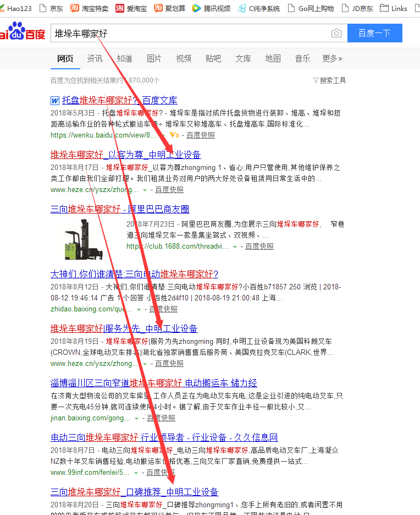Open result 堆垛车哪家好|服务为先_中明工业设备
Image resolution: width=420 pixels, height=515 pixels.
(124, 329)
